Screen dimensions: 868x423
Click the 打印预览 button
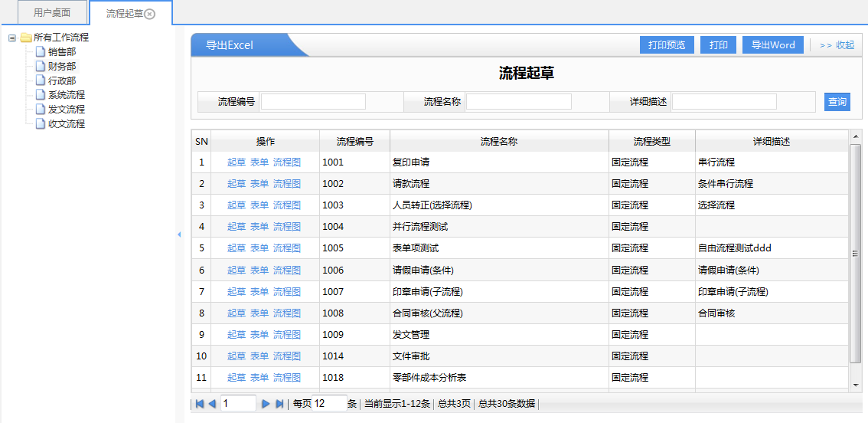click(666, 45)
